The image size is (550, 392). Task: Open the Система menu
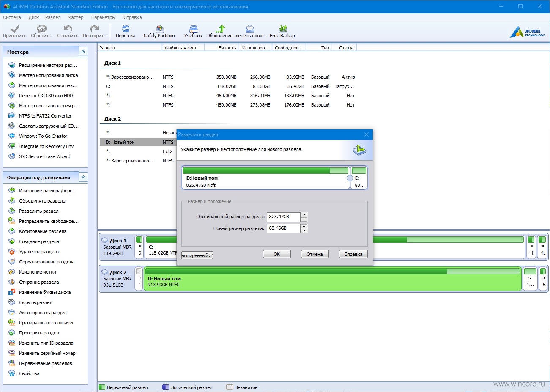[x=12, y=17]
